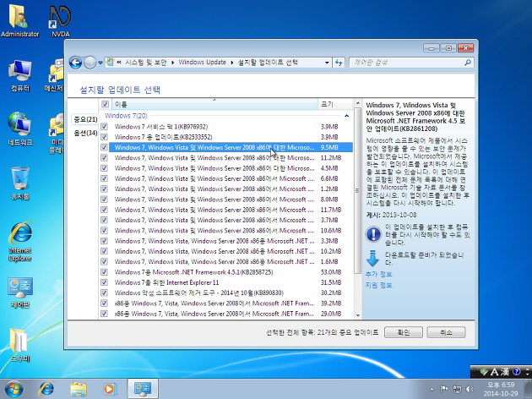This screenshot has height=399, width=532.
Task: Uncheck Windows 7 용 업데이트 (KB2533552)
Action: (104, 137)
